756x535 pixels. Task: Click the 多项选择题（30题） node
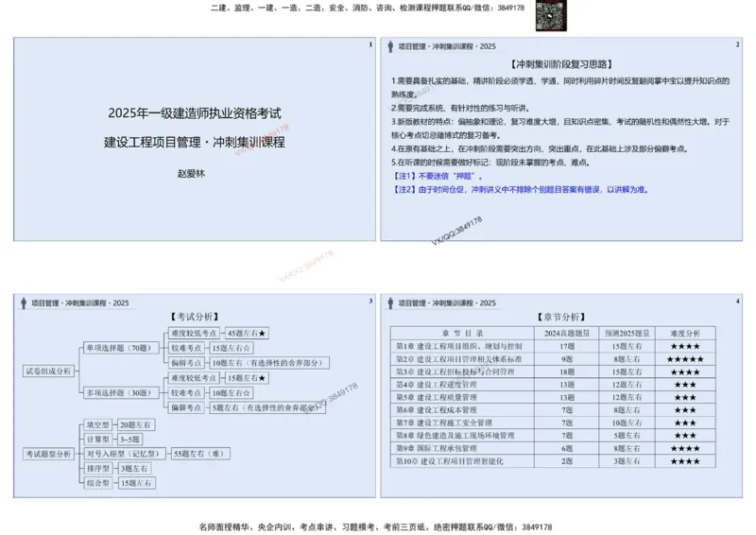pos(121,392)
